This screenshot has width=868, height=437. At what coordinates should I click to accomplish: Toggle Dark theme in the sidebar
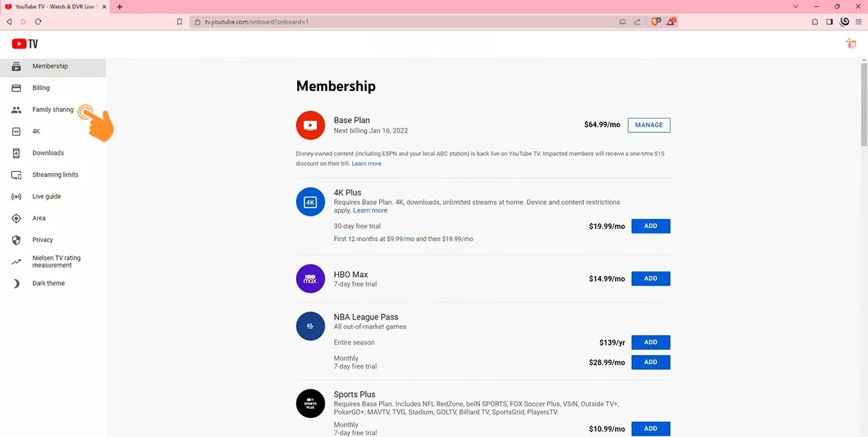(48, 283)
